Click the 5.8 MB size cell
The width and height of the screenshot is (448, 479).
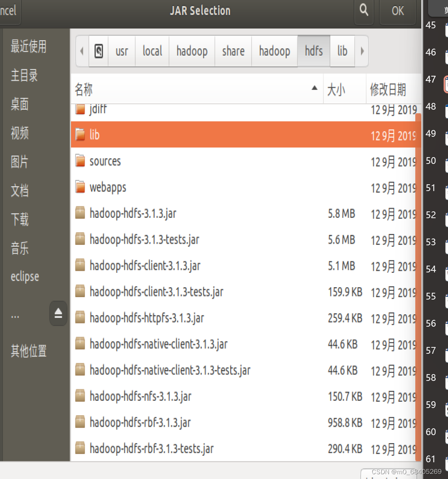pyautogui.click(x=341, y=213)
